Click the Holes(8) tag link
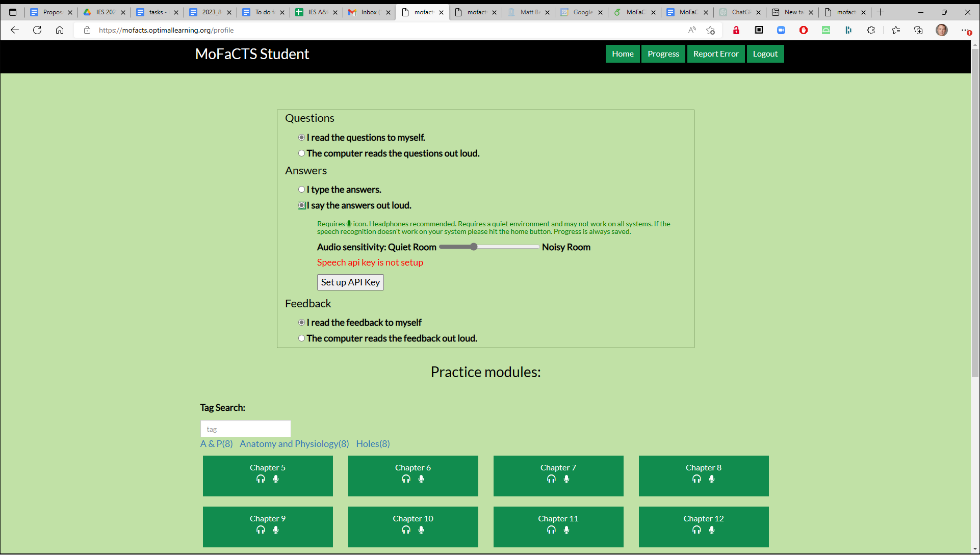 [373, 444]
